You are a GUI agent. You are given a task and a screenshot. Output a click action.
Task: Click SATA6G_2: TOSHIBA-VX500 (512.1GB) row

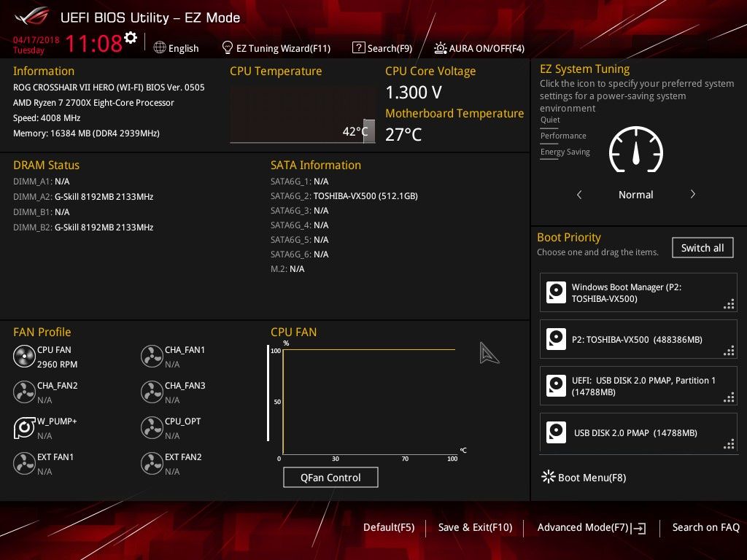tap(344, 195)
